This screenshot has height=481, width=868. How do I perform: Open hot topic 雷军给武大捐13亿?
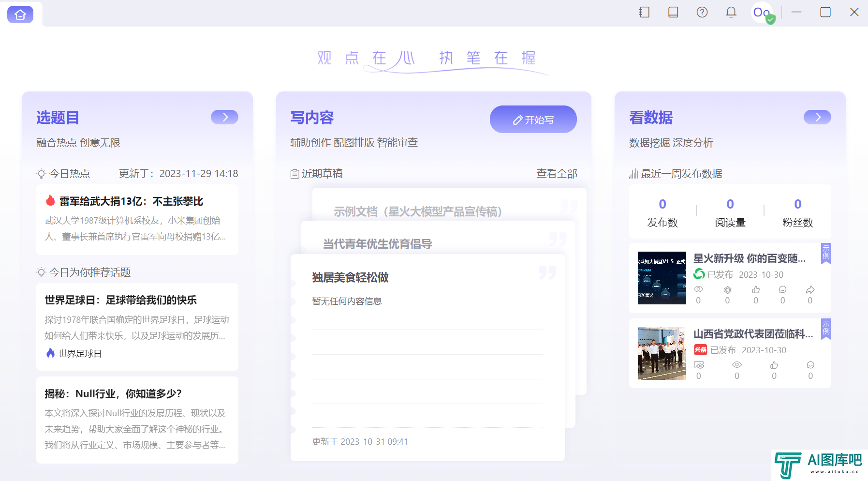pyautogui.click(x=131, y=201)
